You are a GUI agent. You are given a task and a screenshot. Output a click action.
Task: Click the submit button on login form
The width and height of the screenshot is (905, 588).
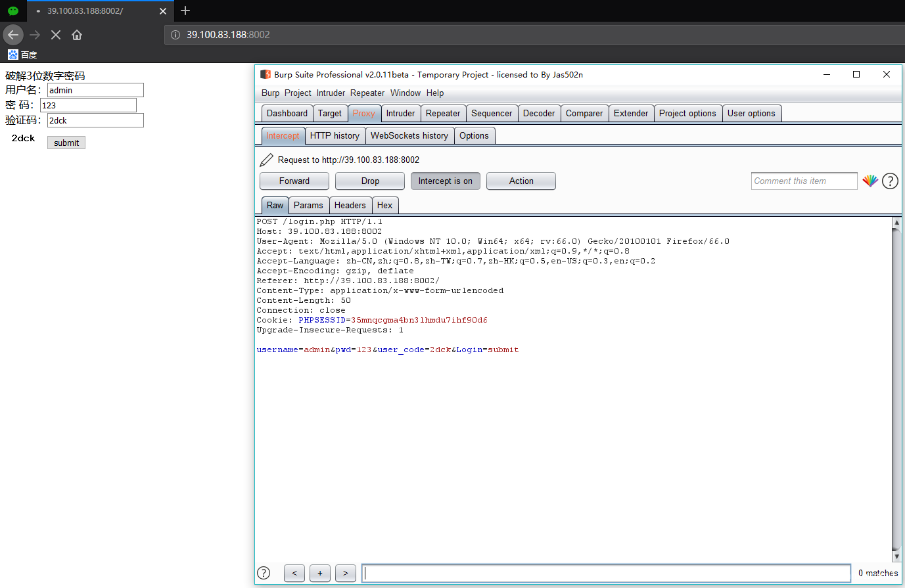[66, 143]
